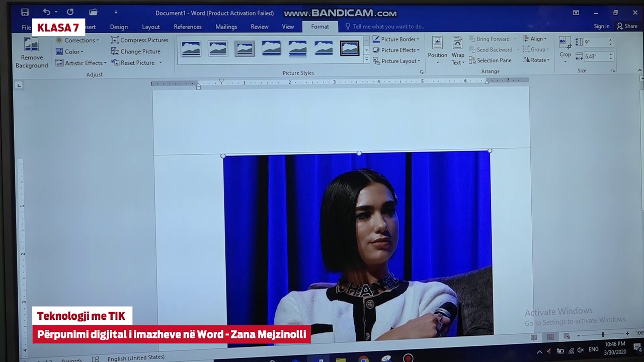Click the zoom slider handle
The width and height of the screenshot is (644, 362).
(x=603, y=334)
